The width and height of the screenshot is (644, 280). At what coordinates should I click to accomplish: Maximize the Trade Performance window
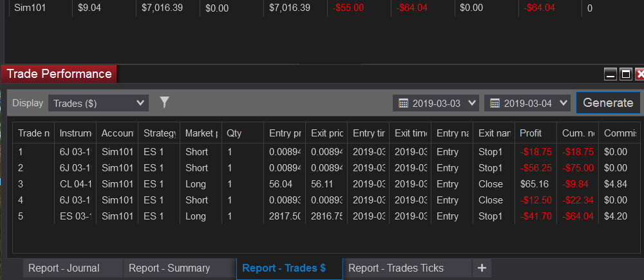point(626,74)
